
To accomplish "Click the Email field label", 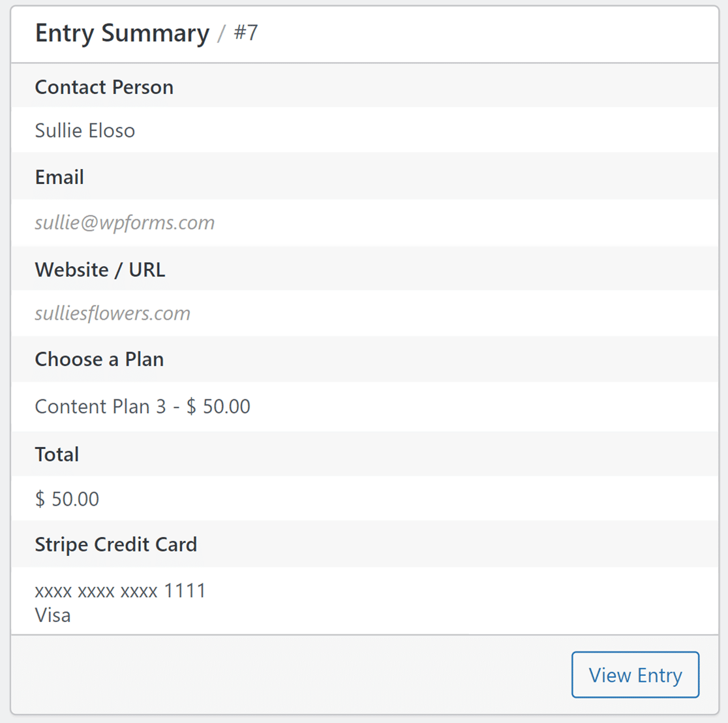I will [59, 177].
